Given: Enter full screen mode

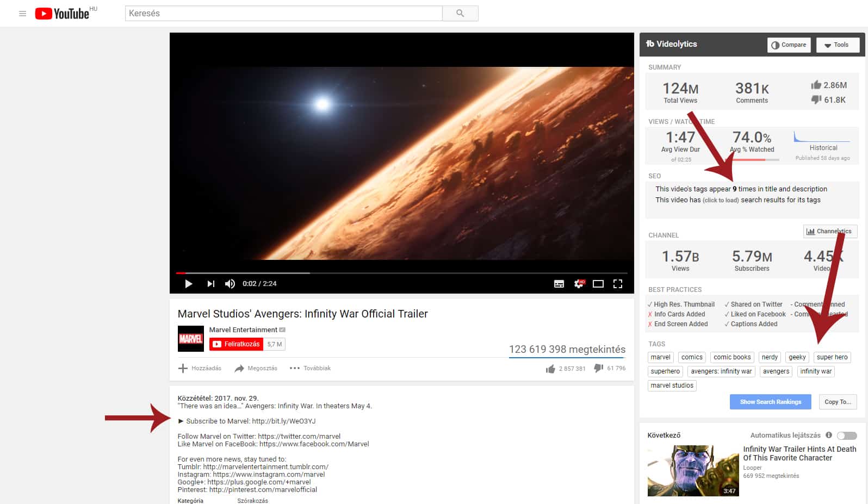Looking at the screenshot, I should pyautogui.click(x=618, y=284).
